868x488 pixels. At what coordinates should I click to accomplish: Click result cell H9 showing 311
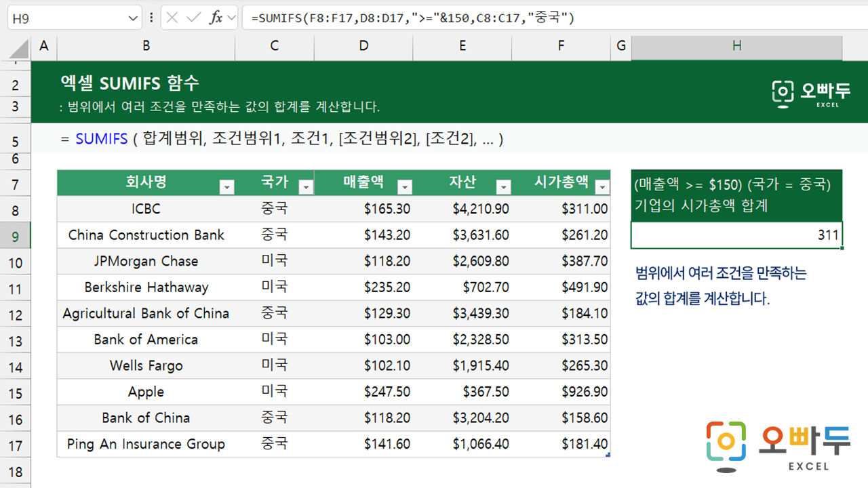click(736, 235)
